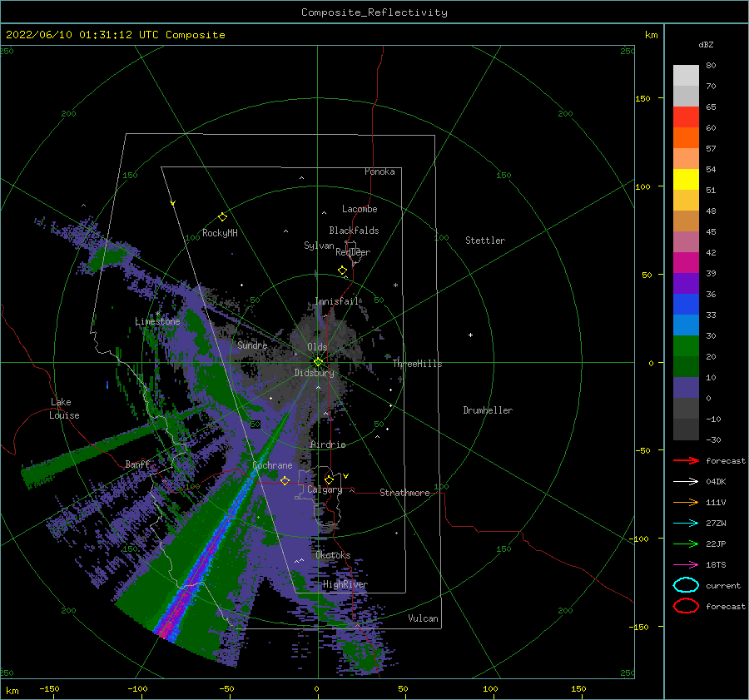The height and width of the screenshot is (700, 749).
Task: Click the green 22JP arrow icon
Action: 686,544
